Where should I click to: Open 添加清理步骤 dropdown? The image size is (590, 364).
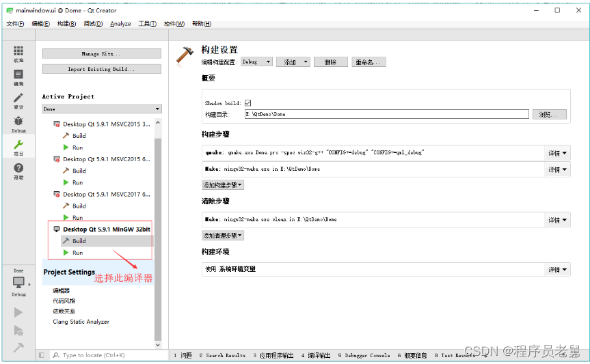(x=223, y=236)
